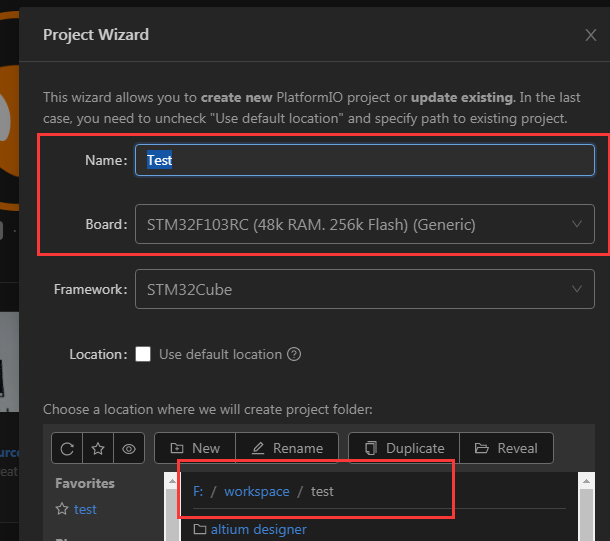Expand Framework list with its chevron arrow
Viewport: 610px width, 541px height.
[577, 289]
